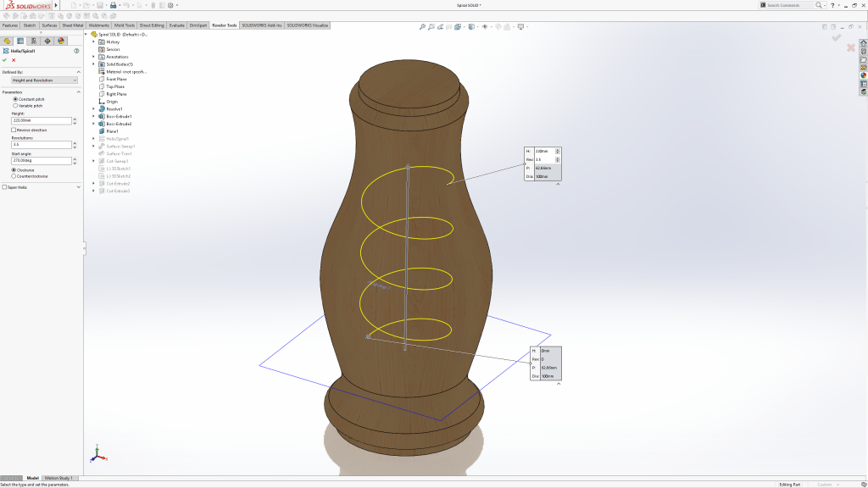The width and height of the screenshot is (868, 488).
Task: Select the Variable pitch radio button
Action: 14,106
